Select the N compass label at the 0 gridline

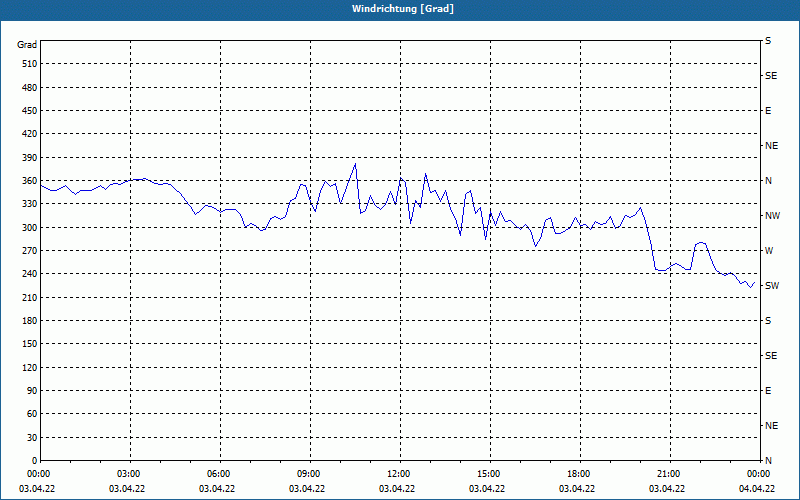click(x=769, y=461)
